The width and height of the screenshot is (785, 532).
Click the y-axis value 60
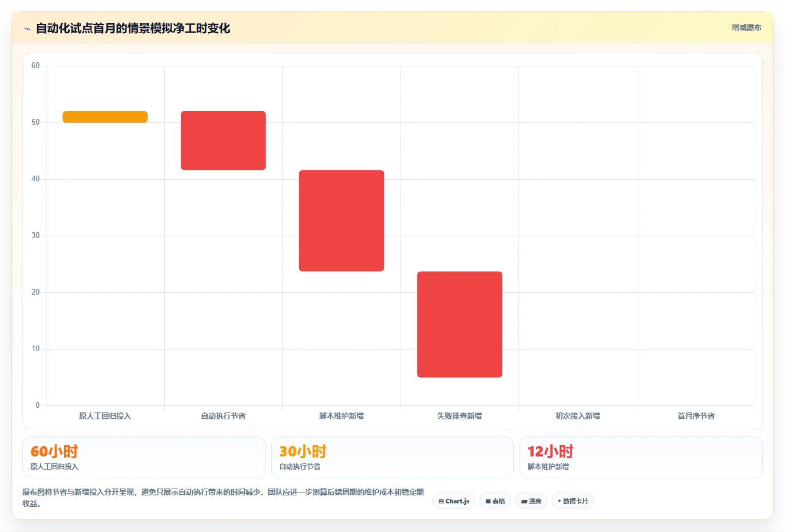35,66
